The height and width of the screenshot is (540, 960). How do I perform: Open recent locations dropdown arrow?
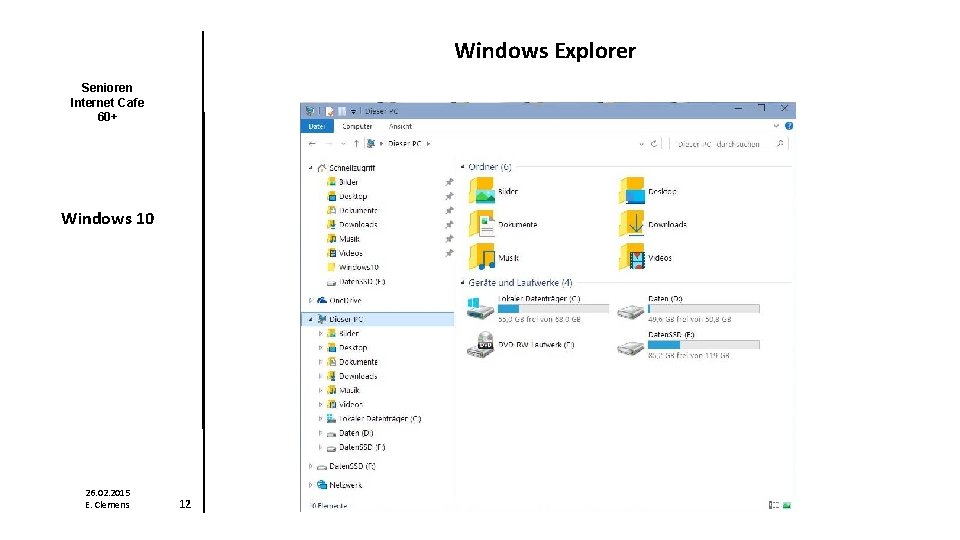click(x=343, y=144)
